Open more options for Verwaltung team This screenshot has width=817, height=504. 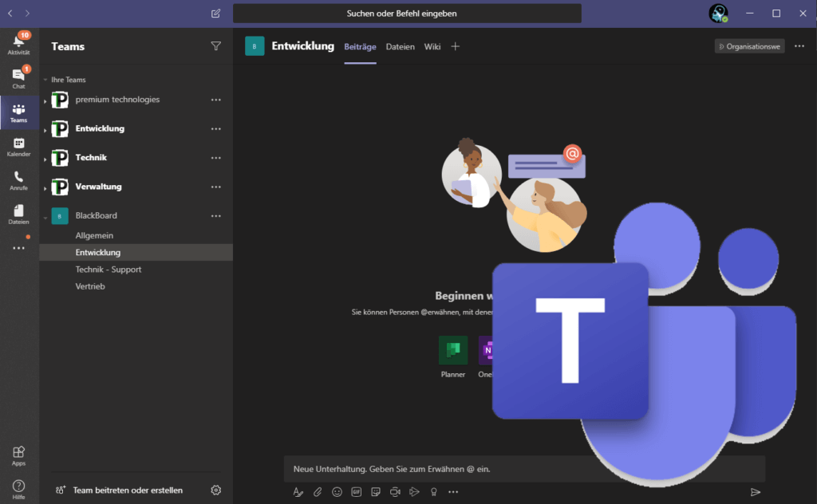pos(215,187)
